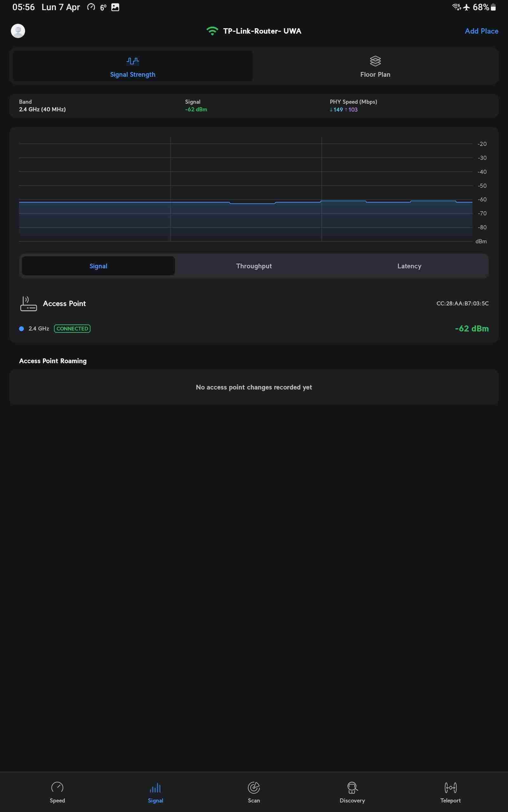The image size is (508, 812).
Task: Tap PHY upload speed 103
Action: click(351, 110)
